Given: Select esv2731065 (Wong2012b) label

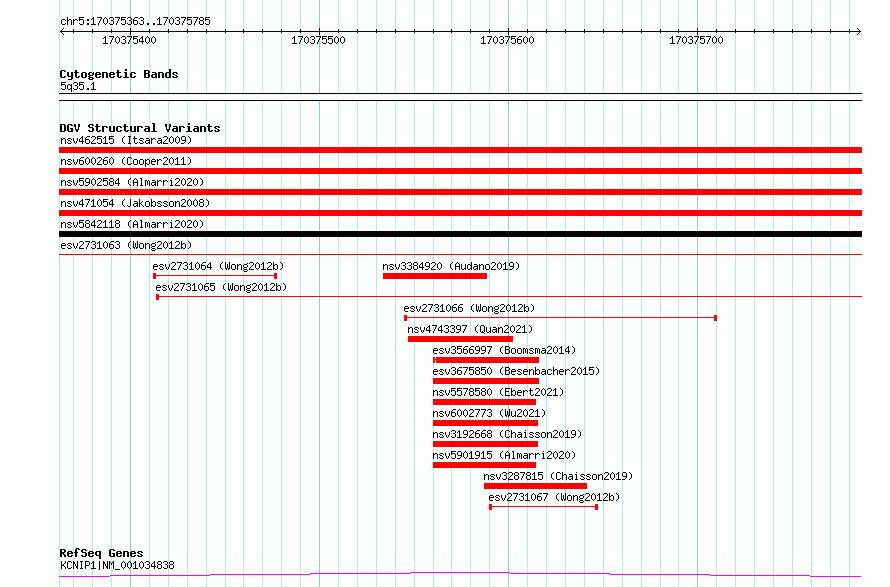Looking at the screenshot, I should tap(221, 287).
